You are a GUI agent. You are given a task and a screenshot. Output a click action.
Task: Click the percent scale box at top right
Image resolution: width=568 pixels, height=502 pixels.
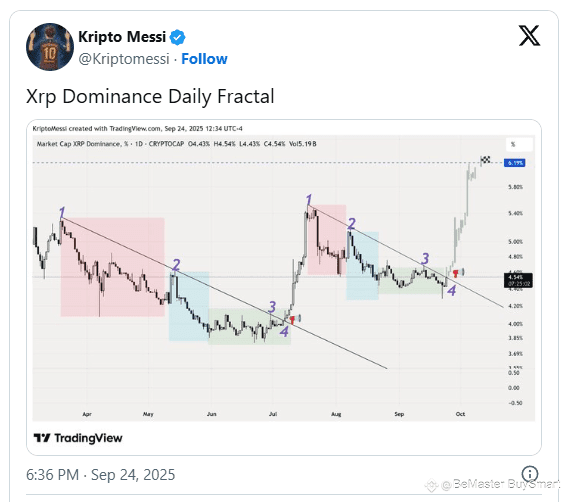coord(519,145)
